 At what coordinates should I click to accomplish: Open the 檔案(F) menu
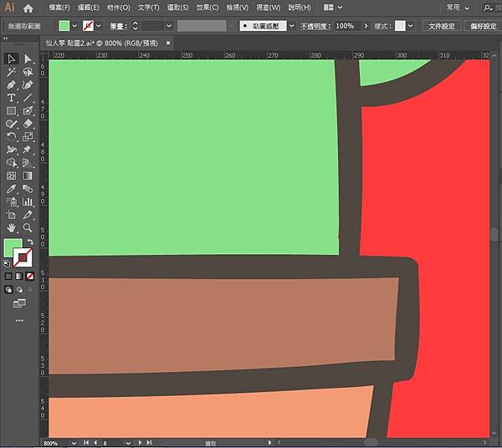59,8
